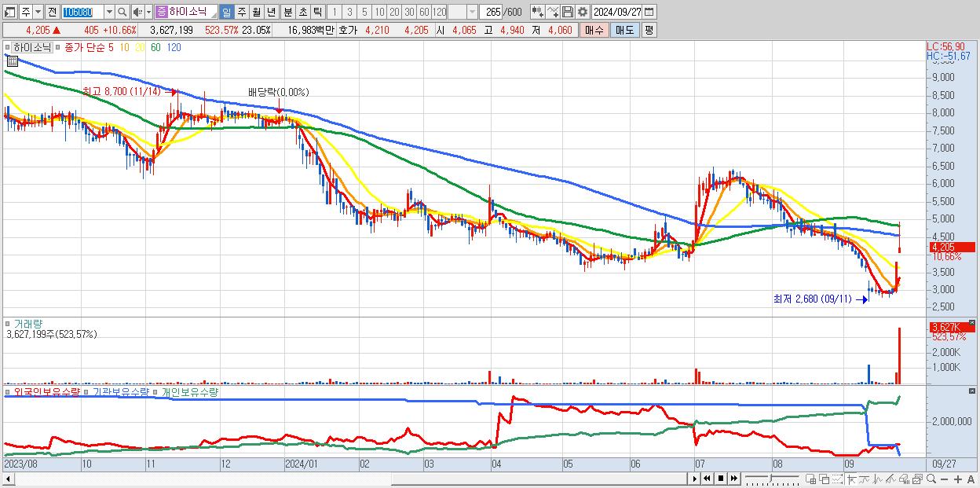Open the calendar picker icon
The image size is (980, 488).
click(x=650, y=12)
